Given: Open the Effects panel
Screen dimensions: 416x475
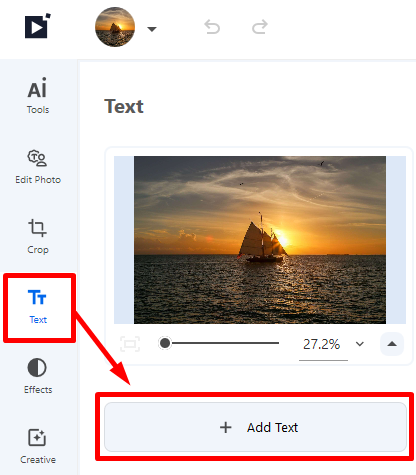Looking at the screenshot, I should pos(38,376).
